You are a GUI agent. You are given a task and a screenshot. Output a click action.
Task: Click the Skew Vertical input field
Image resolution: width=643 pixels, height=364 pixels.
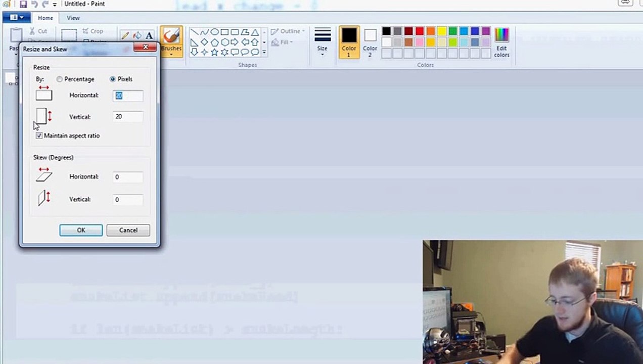point(128,200)
